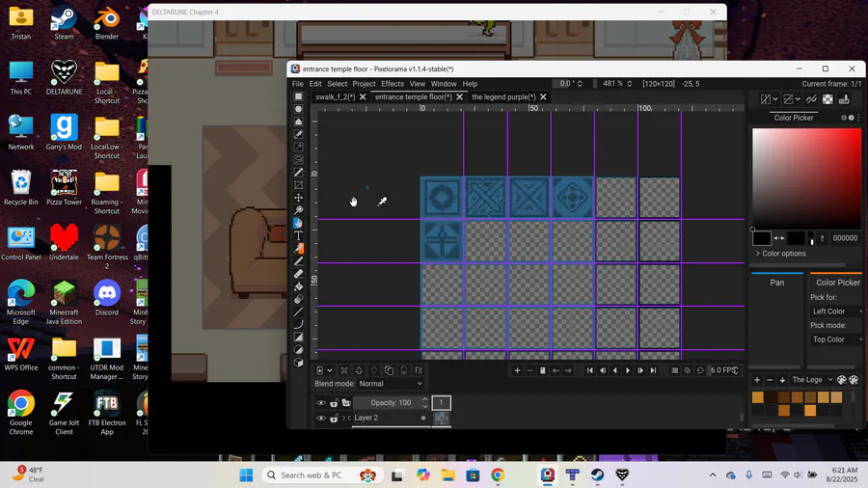Click the layer FX effects button
This screenshot has height=488, width=868.
click(419, 370)
